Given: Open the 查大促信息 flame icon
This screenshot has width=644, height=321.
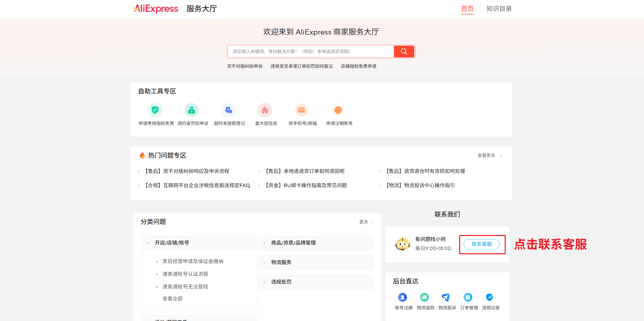Looking at the screenshot, I should point(265,110).
